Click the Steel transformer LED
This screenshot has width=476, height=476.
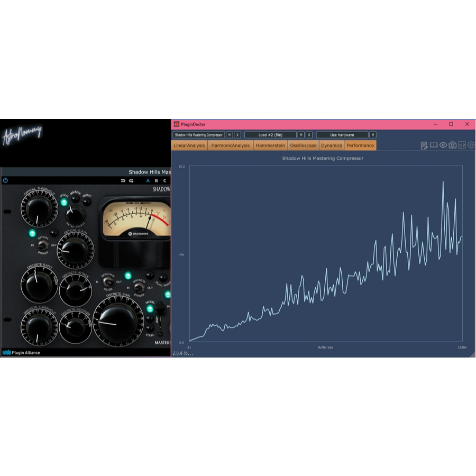tap(150, 328)
